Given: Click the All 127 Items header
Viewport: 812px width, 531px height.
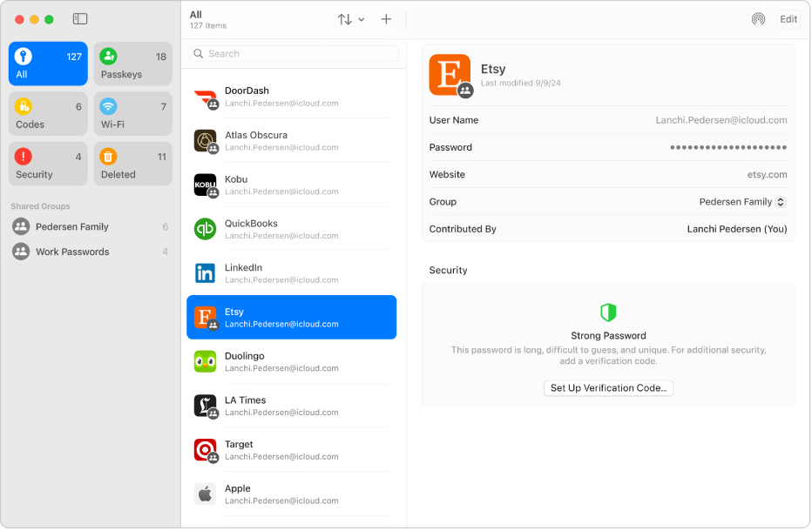Looking at the screenshot, I should coord(207,20).
